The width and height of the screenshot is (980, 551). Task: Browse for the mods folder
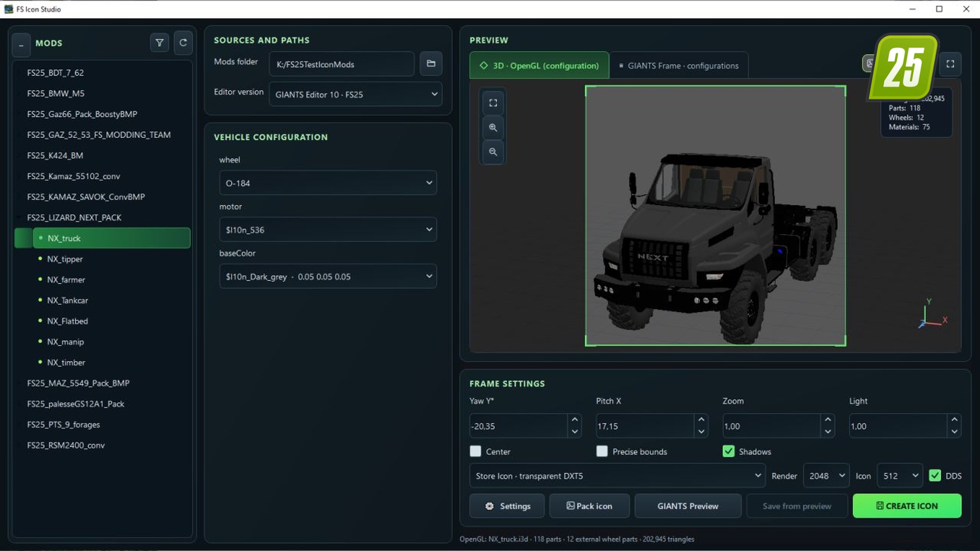(431, 63)
